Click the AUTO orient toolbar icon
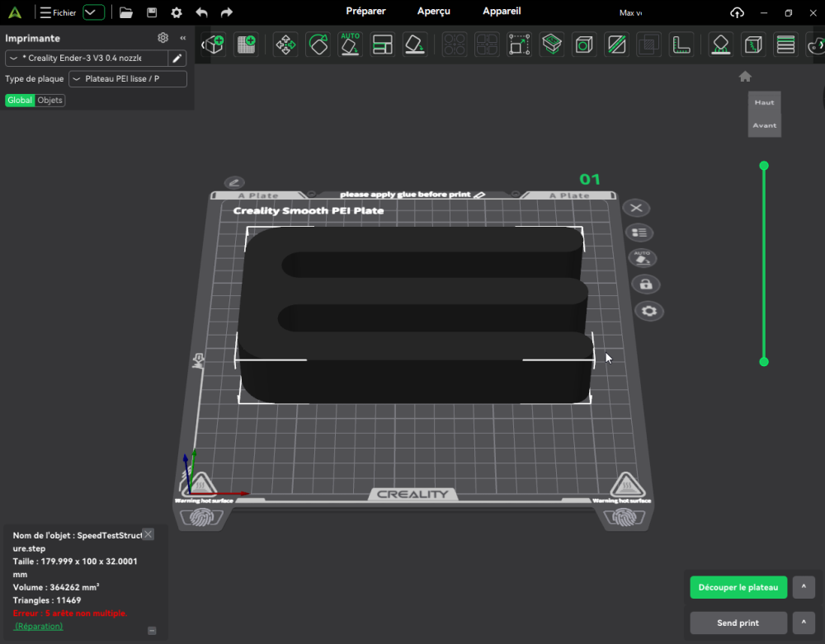This screenshot has height=644, width=825. coord(351,45)
